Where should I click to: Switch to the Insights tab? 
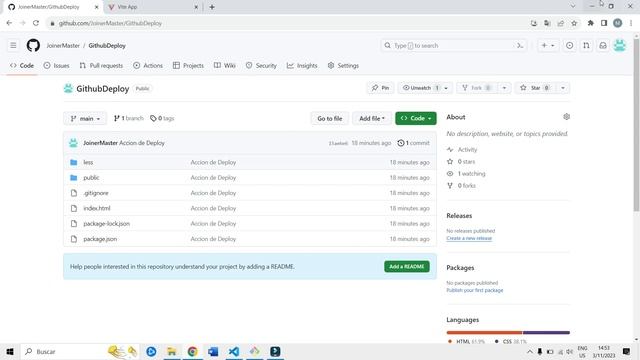tap(302, 65)
